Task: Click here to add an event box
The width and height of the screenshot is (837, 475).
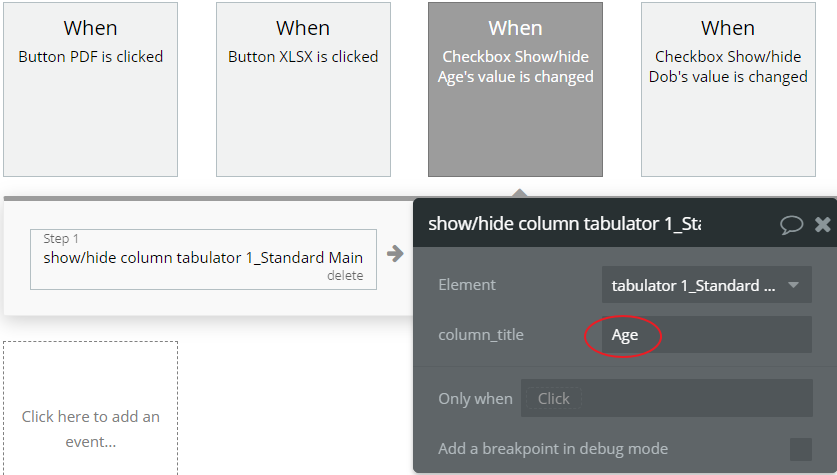Action: pyautogui.click(x=90, y=428)
